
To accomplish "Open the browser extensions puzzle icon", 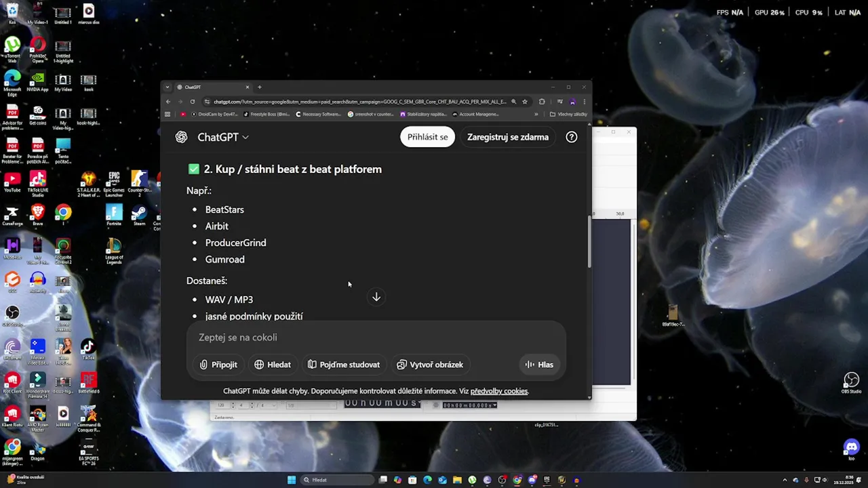I will (542, 102).
